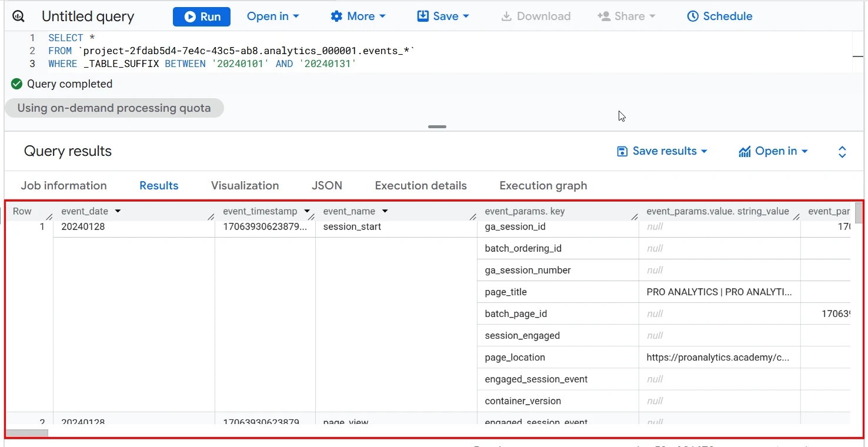Open the Share menu
Viewport: 868px width, 447px height.
click(626, 16)
